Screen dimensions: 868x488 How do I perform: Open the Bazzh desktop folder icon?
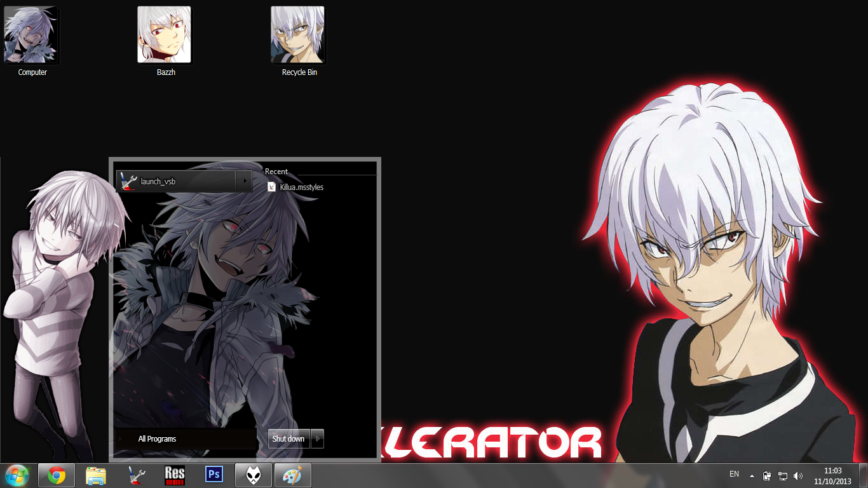(x=165, y=41)
